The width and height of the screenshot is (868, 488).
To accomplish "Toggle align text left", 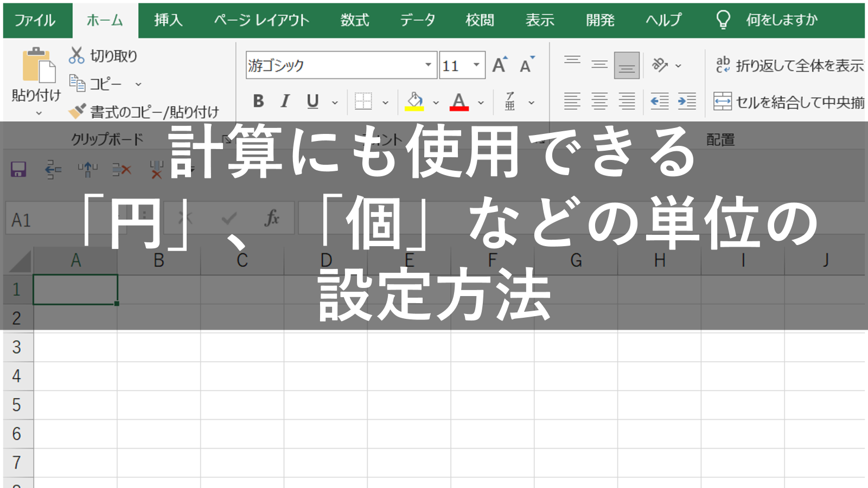I will (572, 101).
